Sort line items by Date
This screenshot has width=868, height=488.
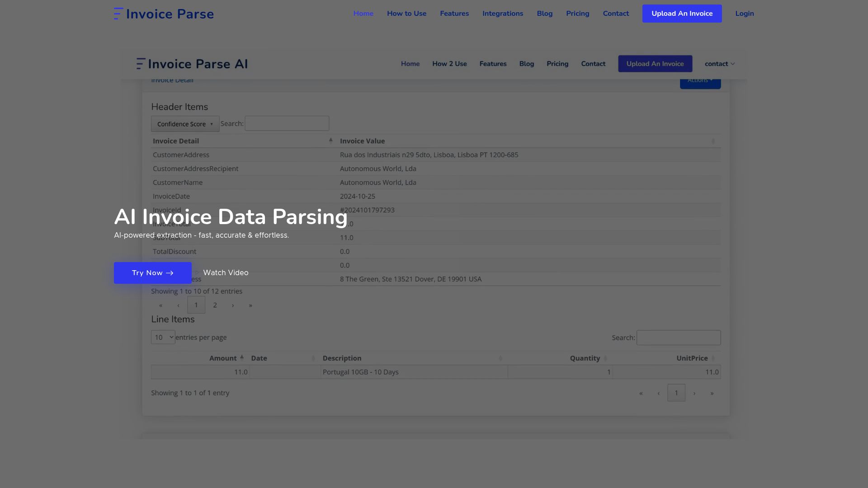(x=284, y=358)
